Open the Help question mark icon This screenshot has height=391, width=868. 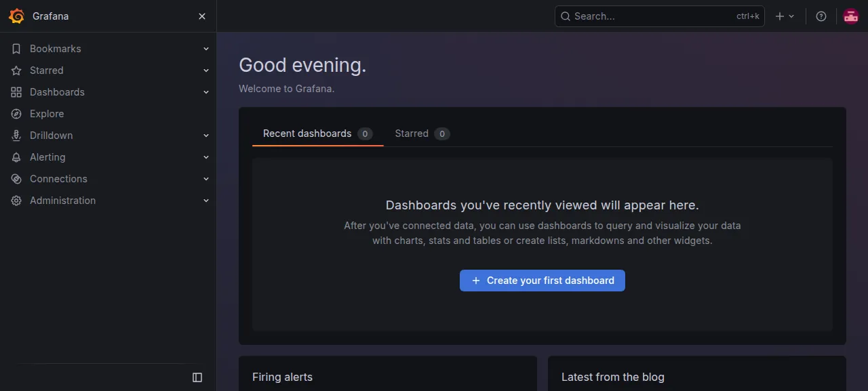[821, 16]
